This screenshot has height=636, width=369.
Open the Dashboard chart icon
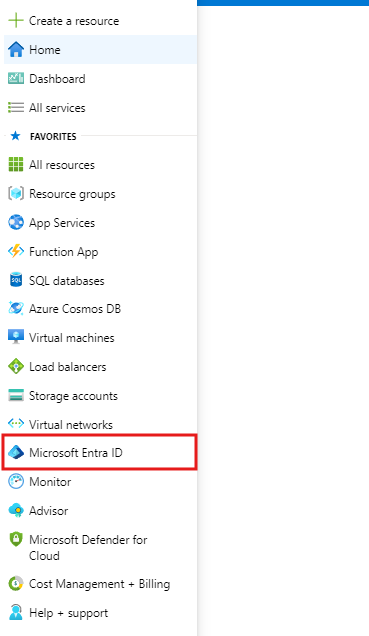pyautogui.click(x=16, y=78)
